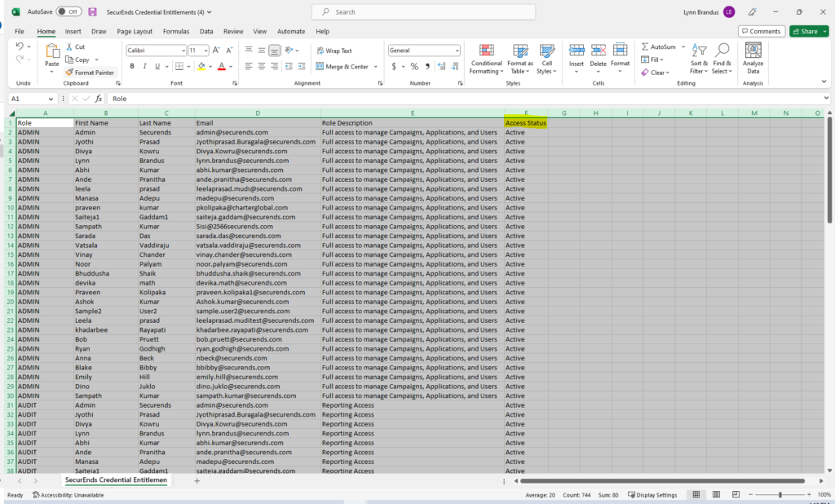Open the Format cells menu
The height and width of the screenshot is (504, 835).
[x=620, y=58]
